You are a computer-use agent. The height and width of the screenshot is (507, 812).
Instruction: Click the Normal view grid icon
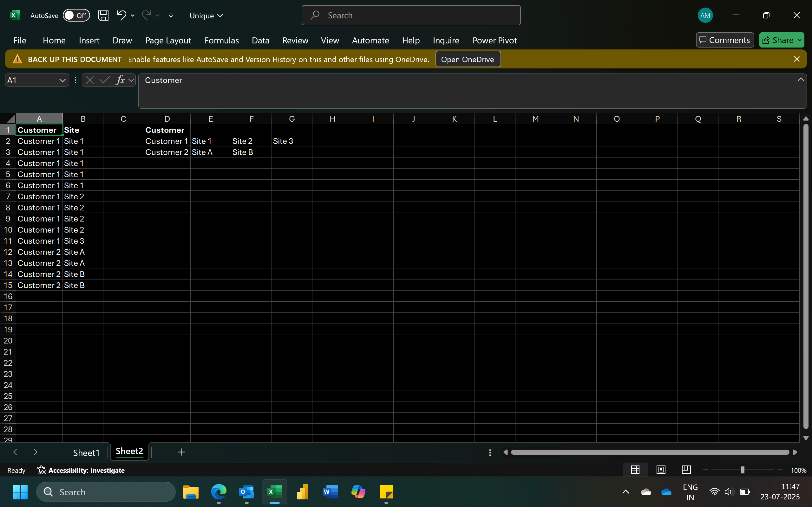pos(635,470)
